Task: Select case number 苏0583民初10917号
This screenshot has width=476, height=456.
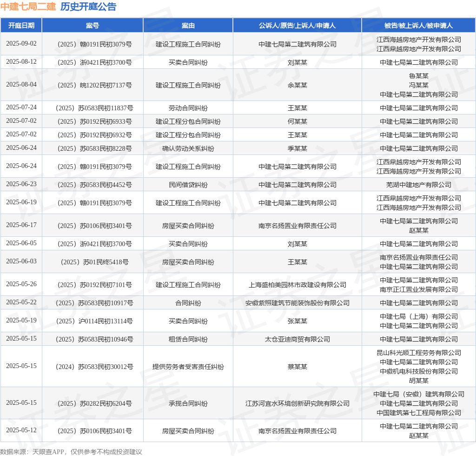Action: tap(95, 303)
